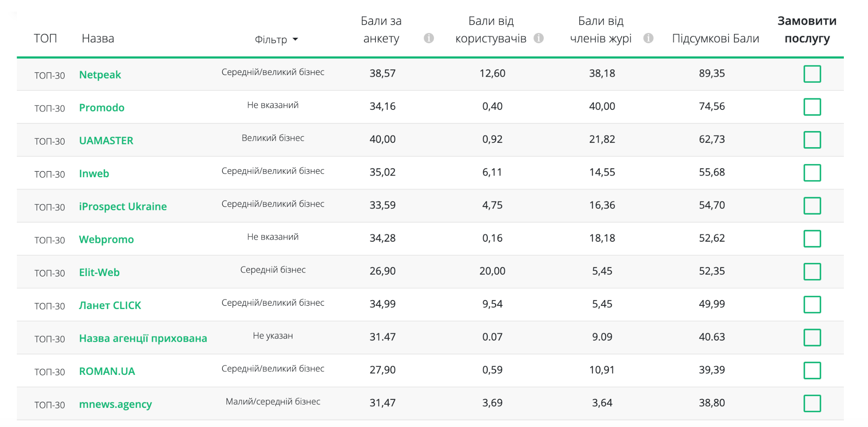Click info icon beside Бали від користувачів

click(x=538, y=38)
